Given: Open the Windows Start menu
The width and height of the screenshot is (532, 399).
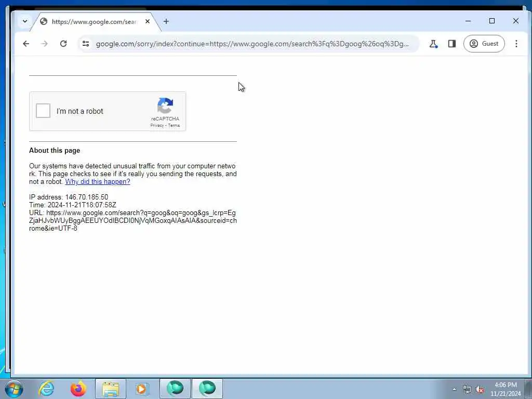Looking at the screenshot, I should 14,389.
